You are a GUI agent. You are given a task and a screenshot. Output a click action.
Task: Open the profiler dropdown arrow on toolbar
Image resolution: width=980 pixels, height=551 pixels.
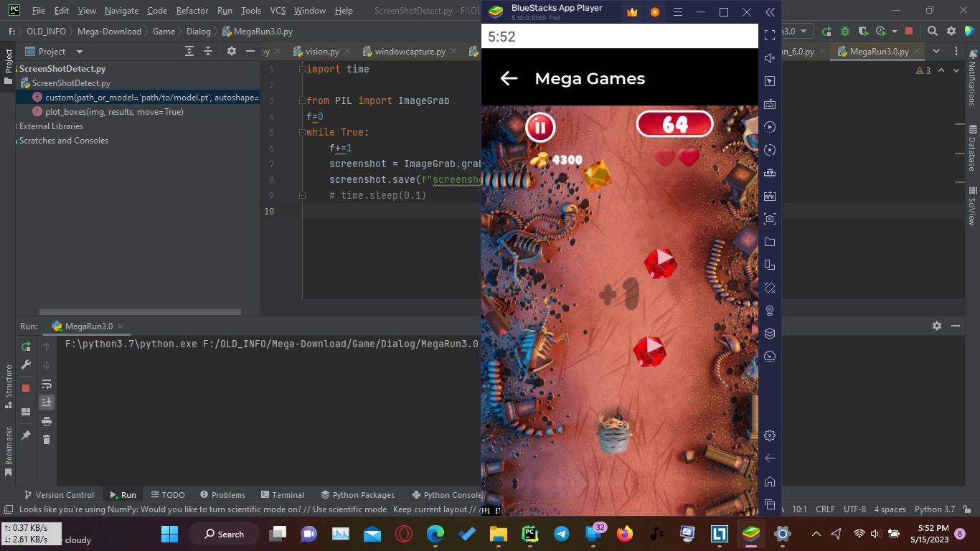(x=894, y=31)
